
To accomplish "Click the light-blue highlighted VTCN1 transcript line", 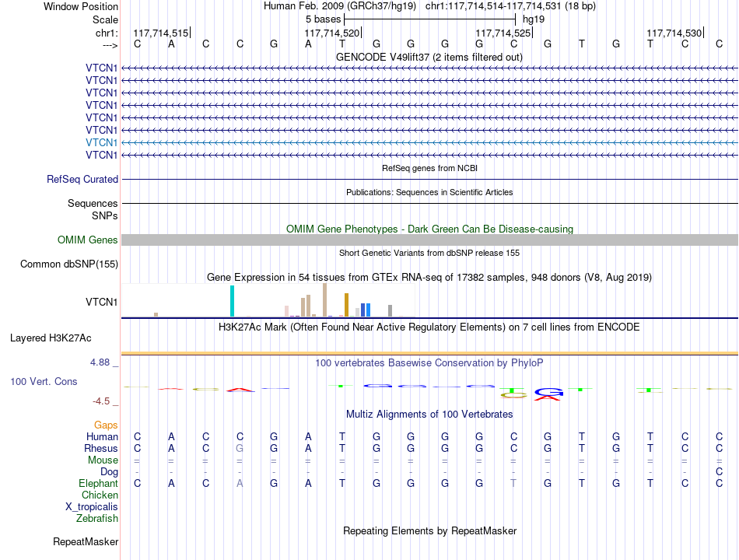I will click(x=430, y=142).
